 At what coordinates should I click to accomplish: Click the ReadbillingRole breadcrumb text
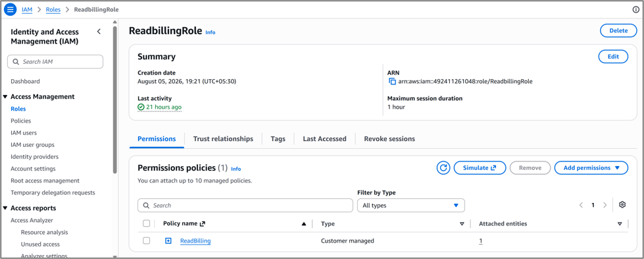[x=97, y=9]
